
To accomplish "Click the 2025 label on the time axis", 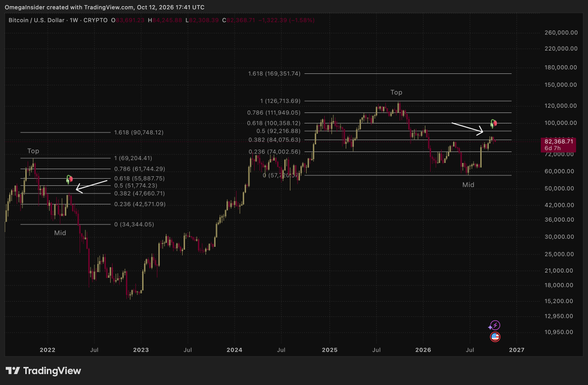I will [x=330, y=350].
